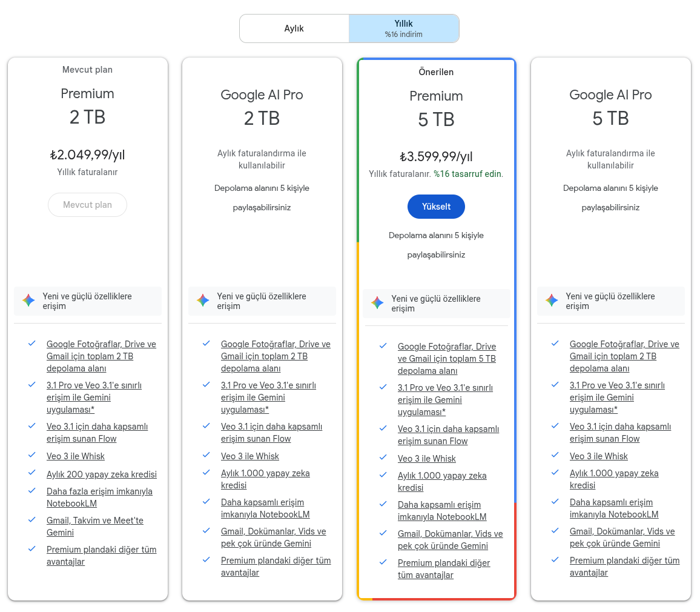Open 'Premium plandaki diğer tüm avantajlar' in AI Pro 2 TB
The image size is (700, 612).
coord(276,566)
